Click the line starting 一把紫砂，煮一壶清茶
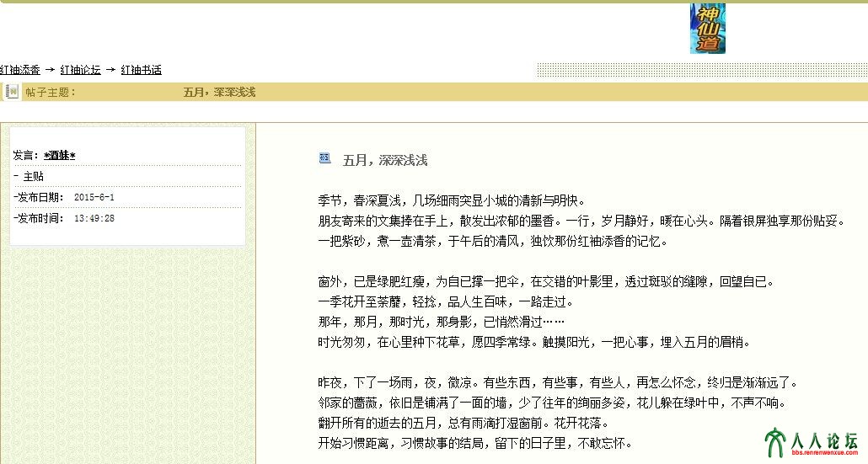 point(493,241)
